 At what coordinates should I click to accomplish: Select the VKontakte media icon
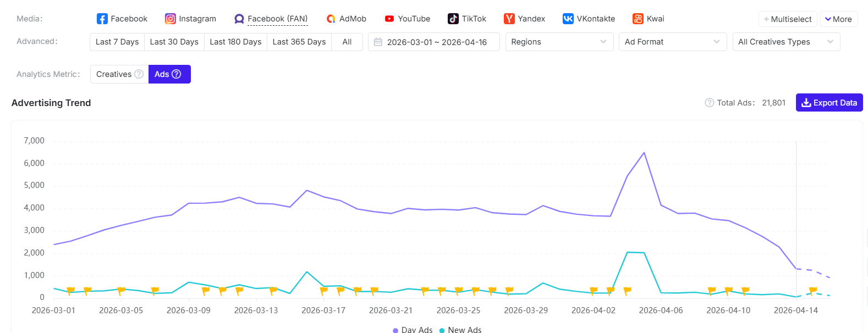[x=568, y=19]
